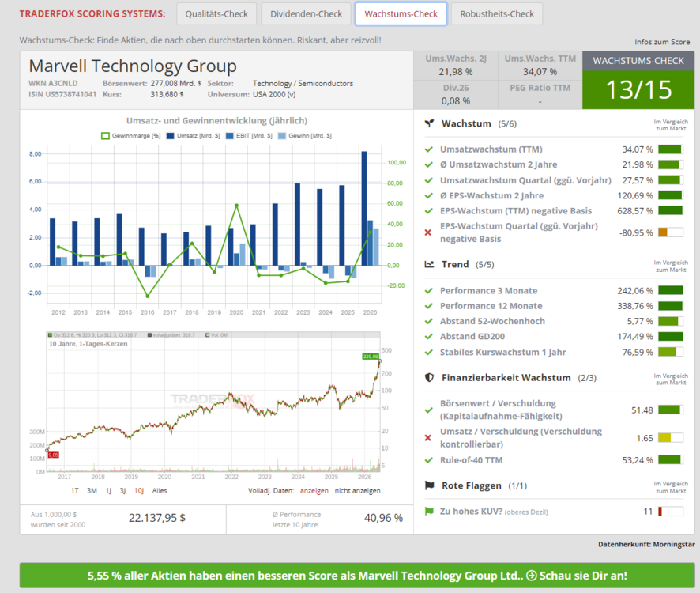Click the Datenherkunft: Morningstar text
Image resolution: width=700 pixels, height=593 pixels.
tap(646, 544)
